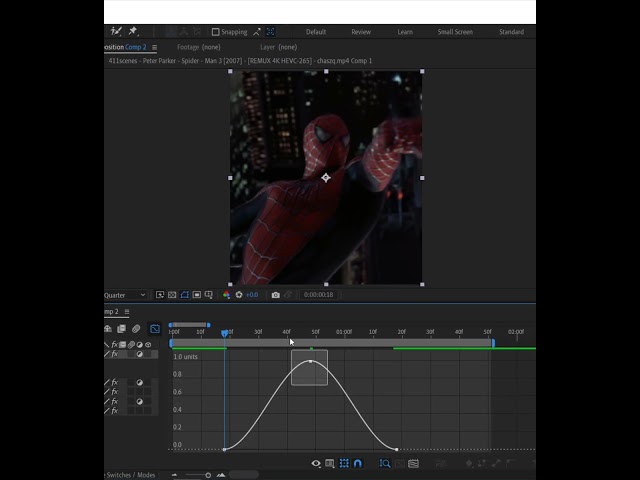640x480 pixels.
Task: Click the 411scenes Comp 1 breadcrumb
Action: [x=240, y=61]
